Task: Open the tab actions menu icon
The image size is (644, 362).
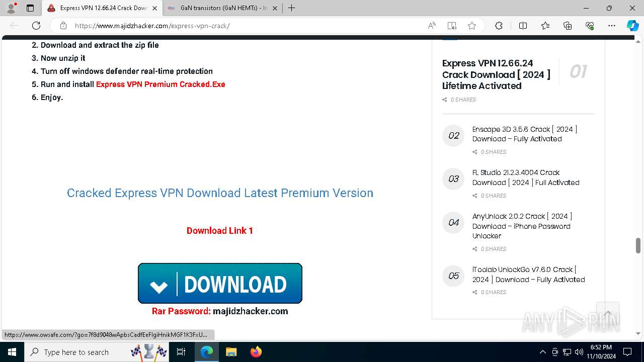Action: pos(30,8)
